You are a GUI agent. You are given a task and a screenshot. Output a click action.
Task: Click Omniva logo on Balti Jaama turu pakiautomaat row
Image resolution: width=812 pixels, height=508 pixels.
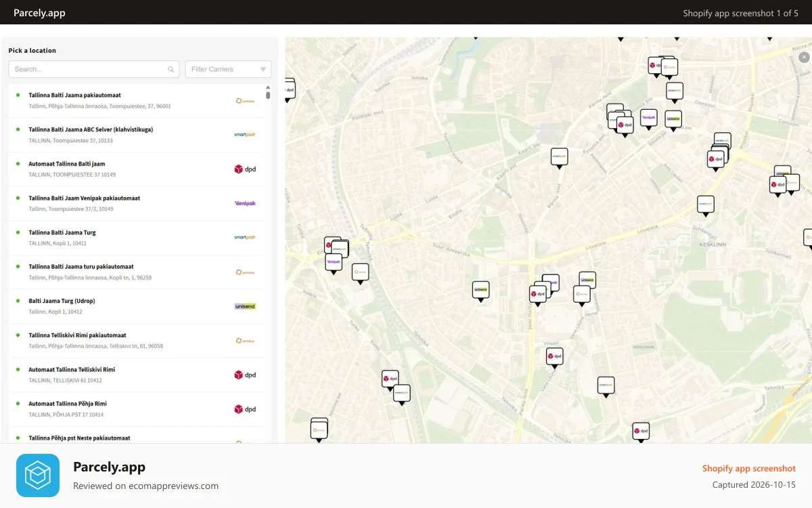[244, 272]
